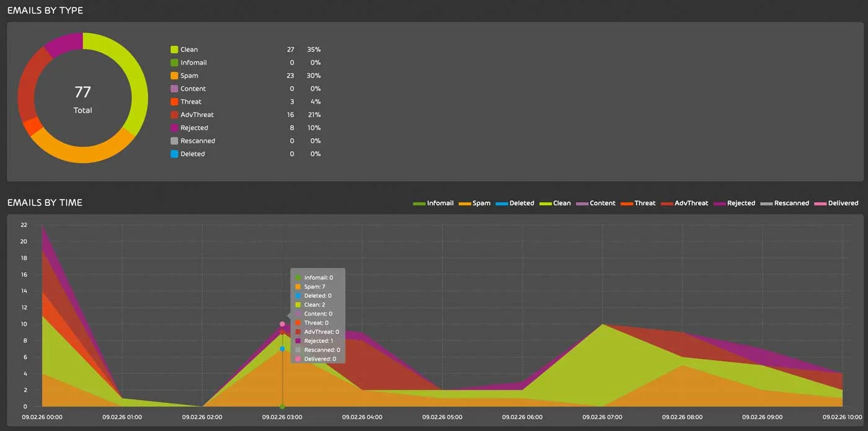This screenshot has width=868, height=431.
Task: Select the EMAILS BY TYPE section header
Action: click(x=45, y=10)
